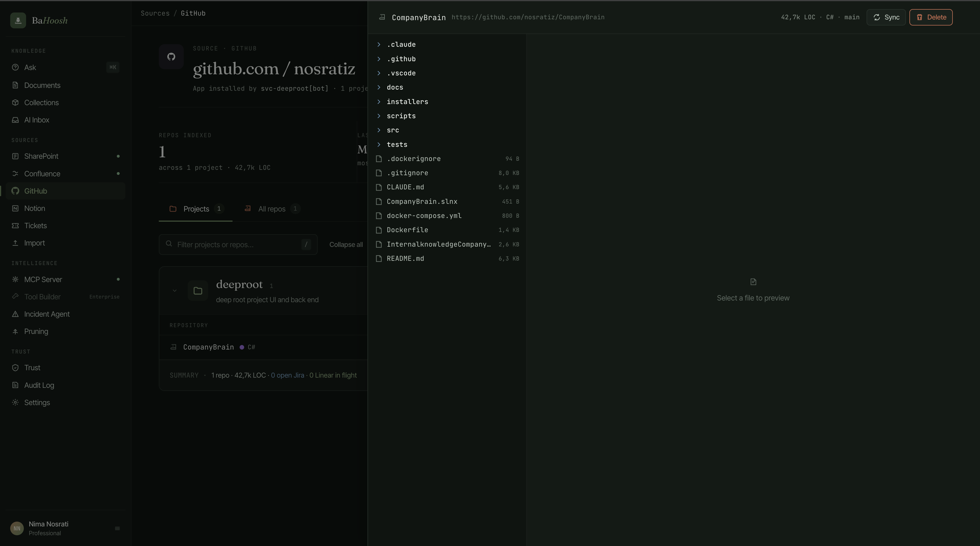Image resolution: width=980 pixels, height=546 pixels.
Task: Focus the Filter projects or repos field
Action: (x=238, y=244)
